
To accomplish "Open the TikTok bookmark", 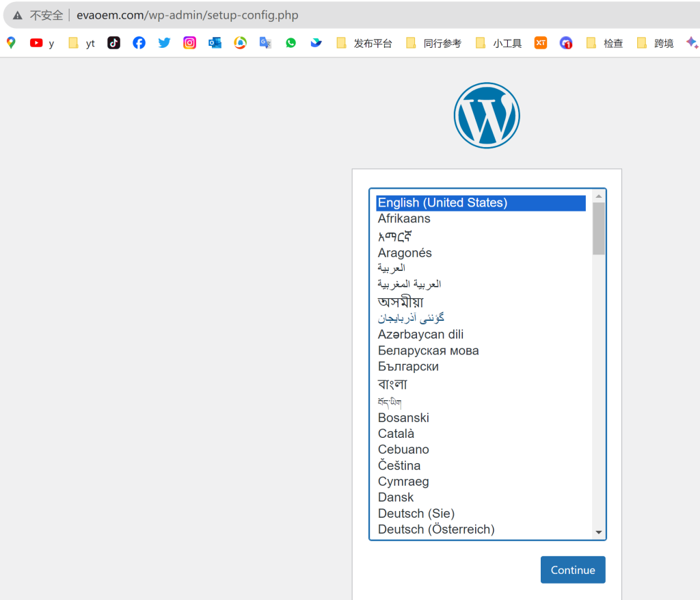I will click(x=114, y=43).
